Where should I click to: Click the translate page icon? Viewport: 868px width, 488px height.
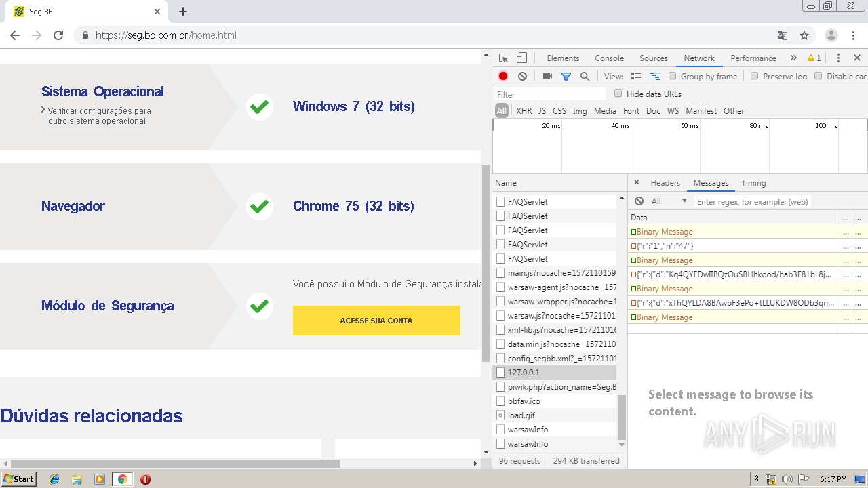coord(783,35)
